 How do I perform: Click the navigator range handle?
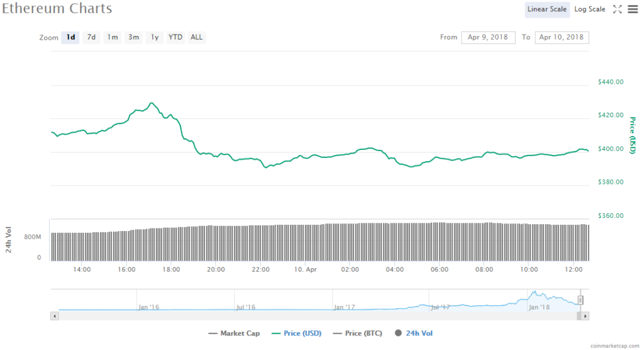[x=580, y=300]
